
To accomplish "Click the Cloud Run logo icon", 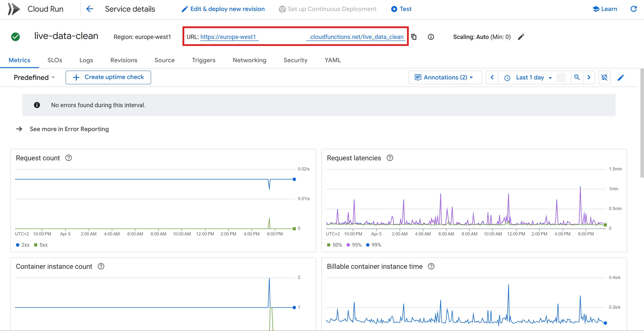I will pyautogui.click(x=14, y=9).
